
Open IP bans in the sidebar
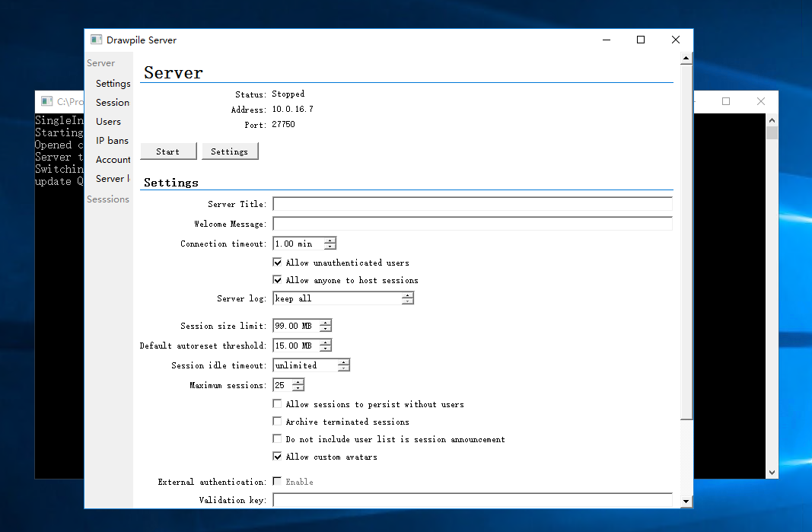point(112,140)
